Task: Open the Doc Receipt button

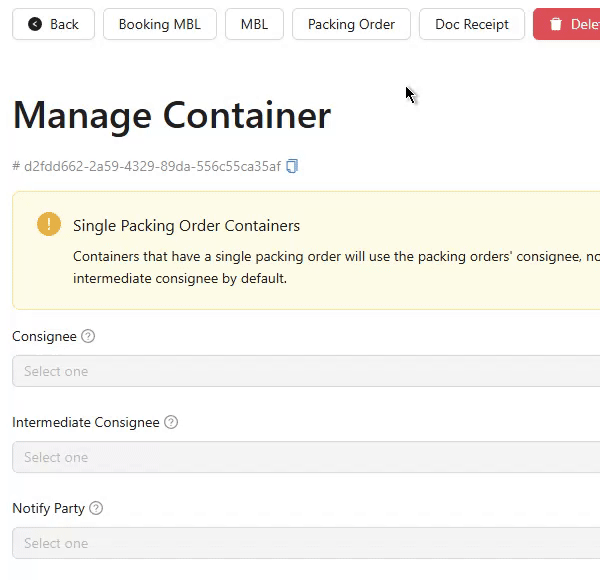Action: click(472, 24)
